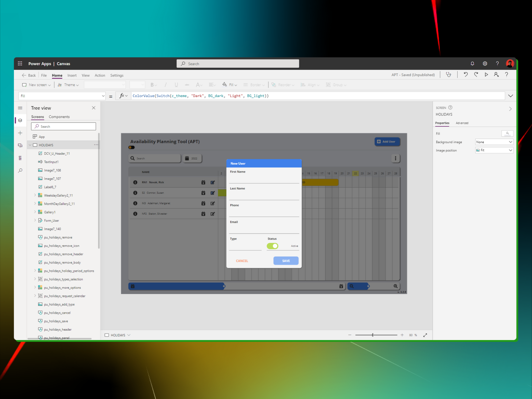This screenshot has height=399, width=532.
Task: Click the Undo icon in the title bar
Action: [x=465, y=74]
